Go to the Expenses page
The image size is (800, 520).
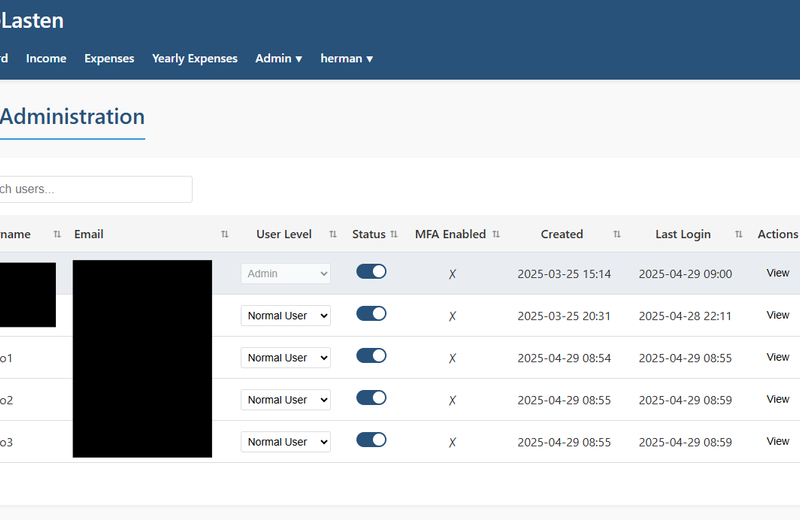(x=109, y=59)
